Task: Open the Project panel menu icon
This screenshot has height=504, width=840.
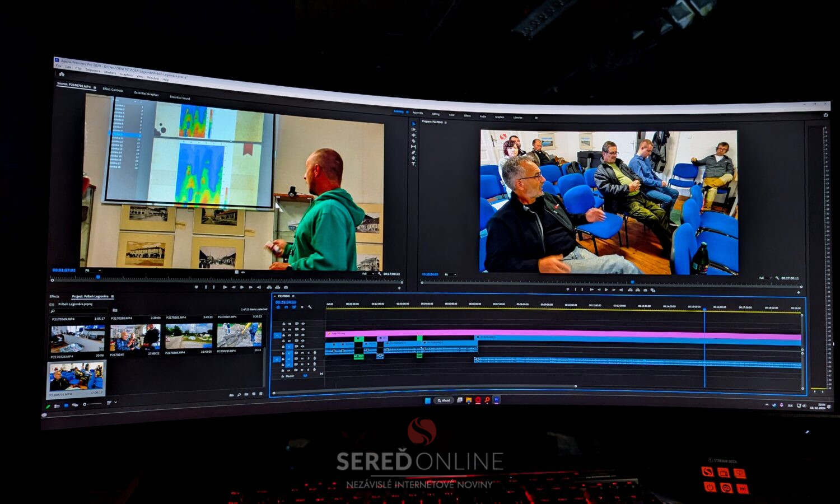Action: [113, 296]
